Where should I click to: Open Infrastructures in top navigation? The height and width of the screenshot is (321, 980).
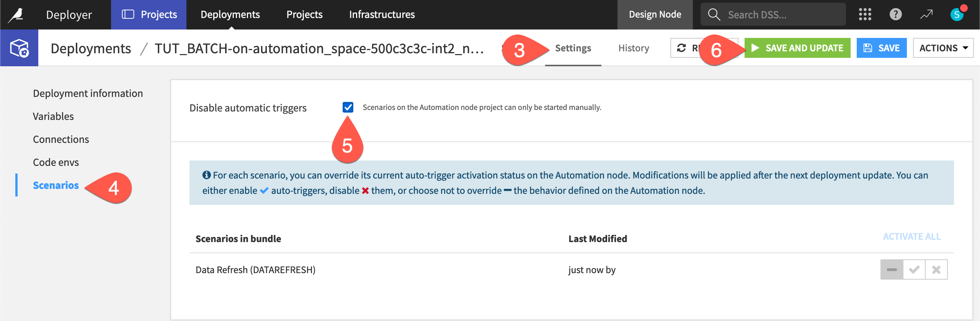(x=382, y=15)
